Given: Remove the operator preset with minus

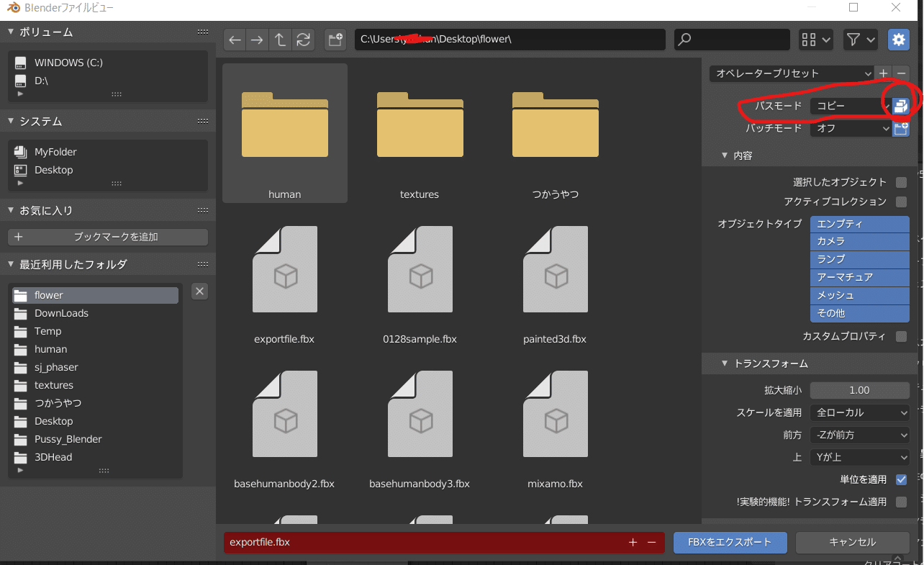Looking at the screenshot, I should (901, 73).
